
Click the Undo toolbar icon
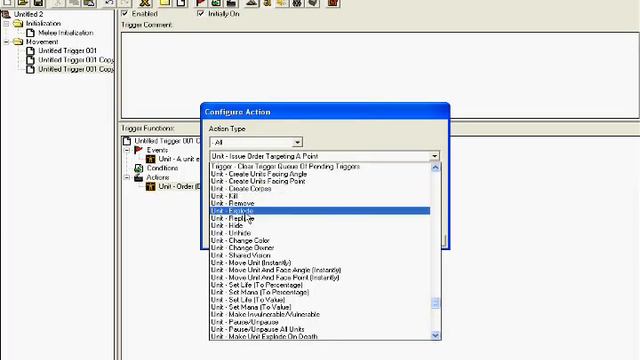point(109,3)
